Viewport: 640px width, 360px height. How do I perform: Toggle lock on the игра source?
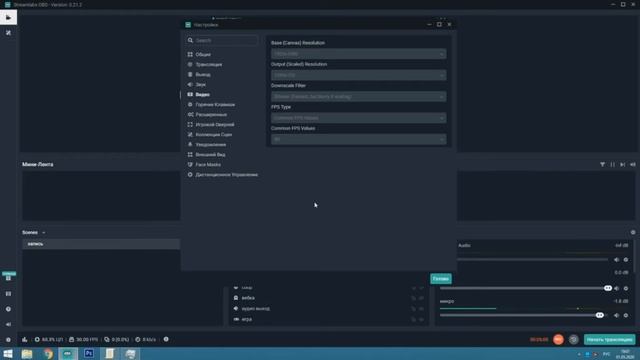(x=413, y=319)
